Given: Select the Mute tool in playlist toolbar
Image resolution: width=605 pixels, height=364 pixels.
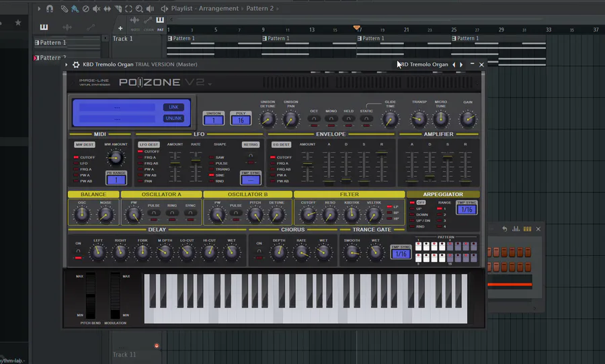Looking at the screenshot, I should 96,9.
